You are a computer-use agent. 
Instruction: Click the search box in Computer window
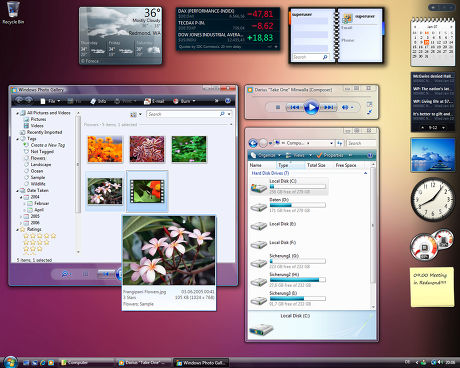361,143
